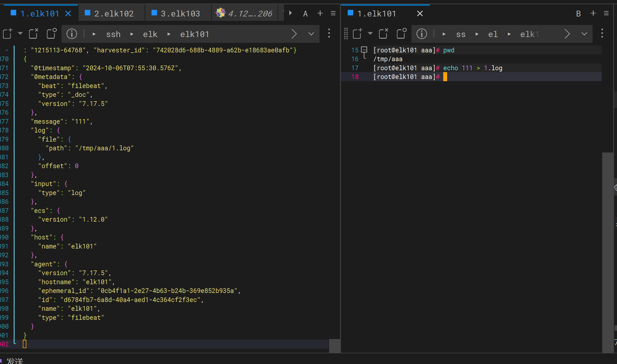
Task: Click the /tmp/aaa output line
Action: (388, 59)
